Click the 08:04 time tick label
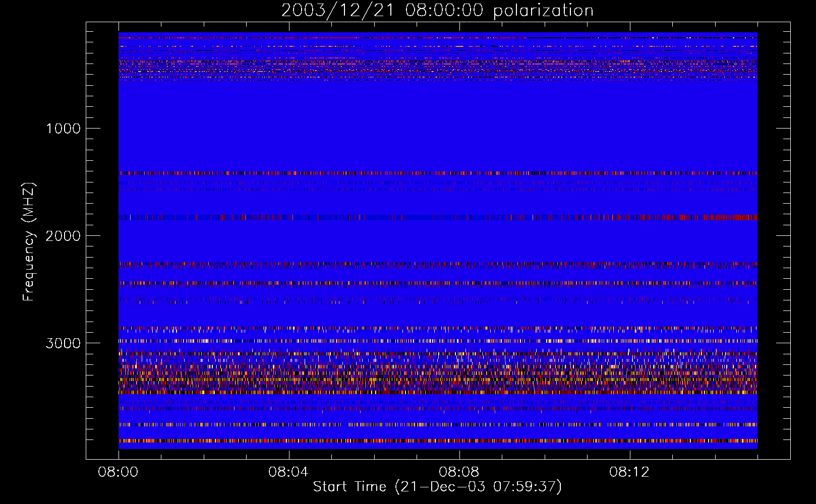 coord(288,472)
